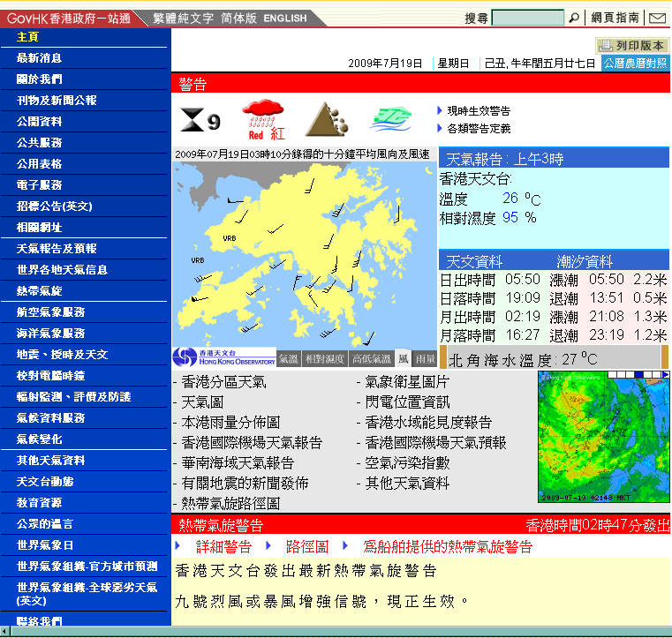
Task: Click the flooding warning icon
Action: (x=390, y=119)
